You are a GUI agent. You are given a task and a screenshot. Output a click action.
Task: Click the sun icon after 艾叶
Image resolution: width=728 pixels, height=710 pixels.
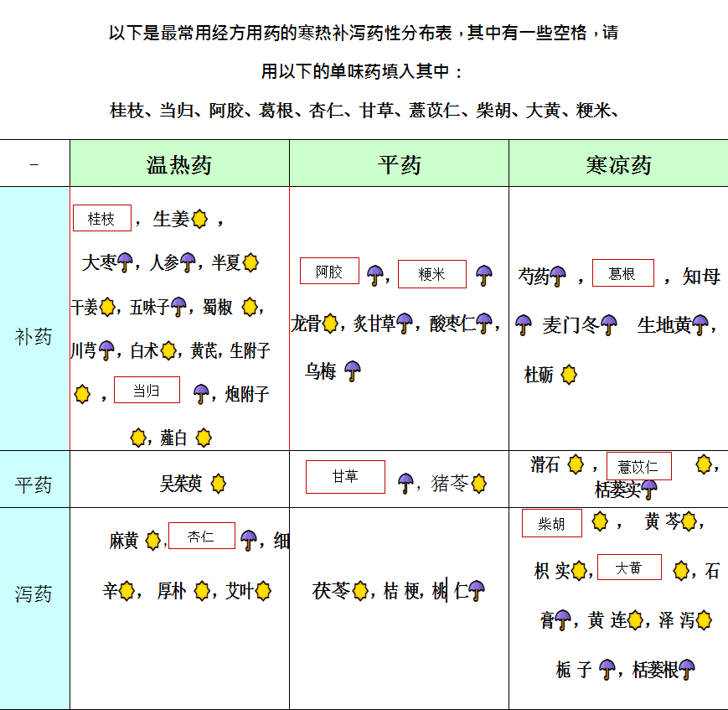[263, 591]
